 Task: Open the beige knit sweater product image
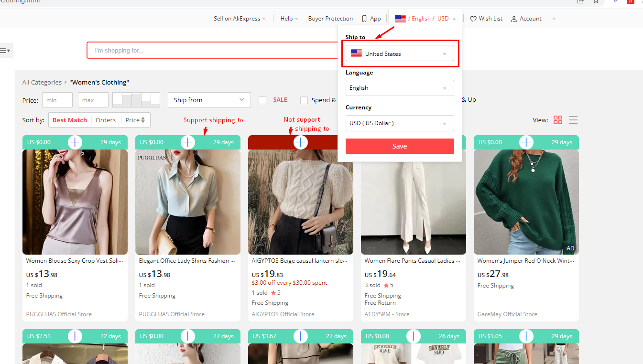(x=301, y=202)
